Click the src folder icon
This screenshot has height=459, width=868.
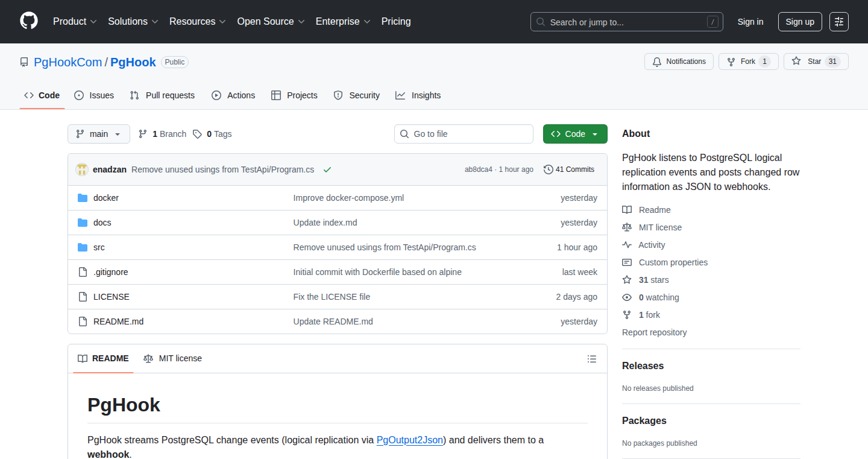click(x=83, y=247)
